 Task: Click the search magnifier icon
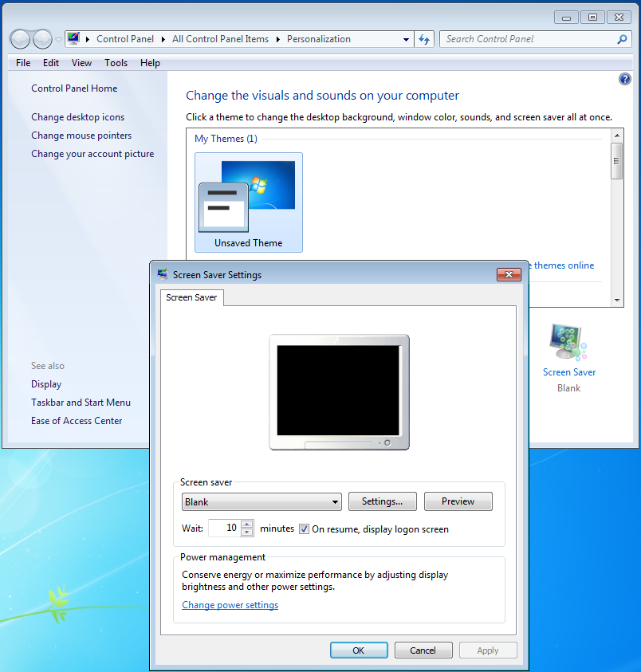(622, 39)
